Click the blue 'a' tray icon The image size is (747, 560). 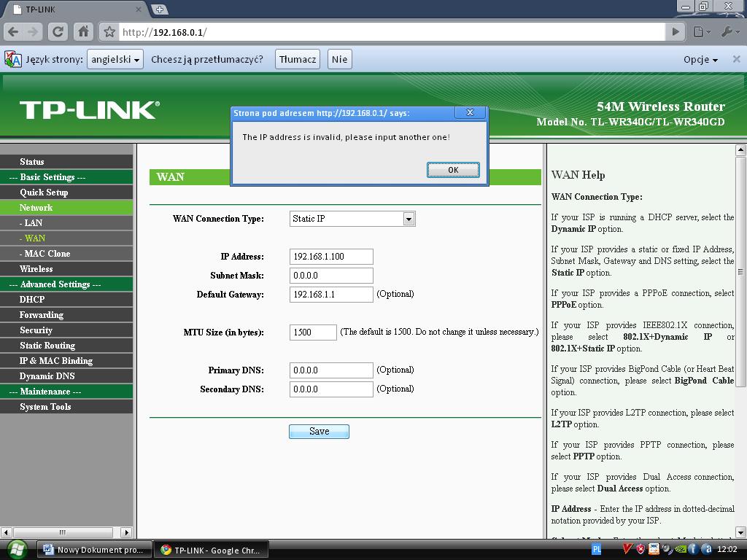[x=707, y=550]
